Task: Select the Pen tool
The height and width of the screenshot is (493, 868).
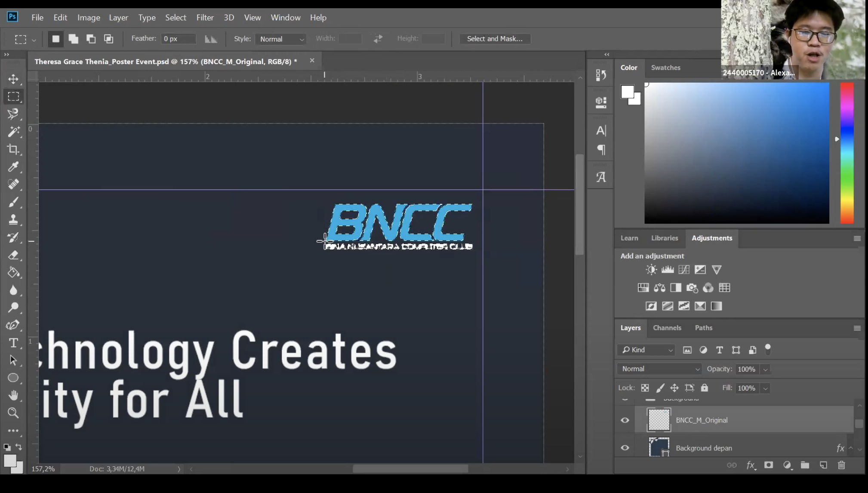Action: [13, 325]
